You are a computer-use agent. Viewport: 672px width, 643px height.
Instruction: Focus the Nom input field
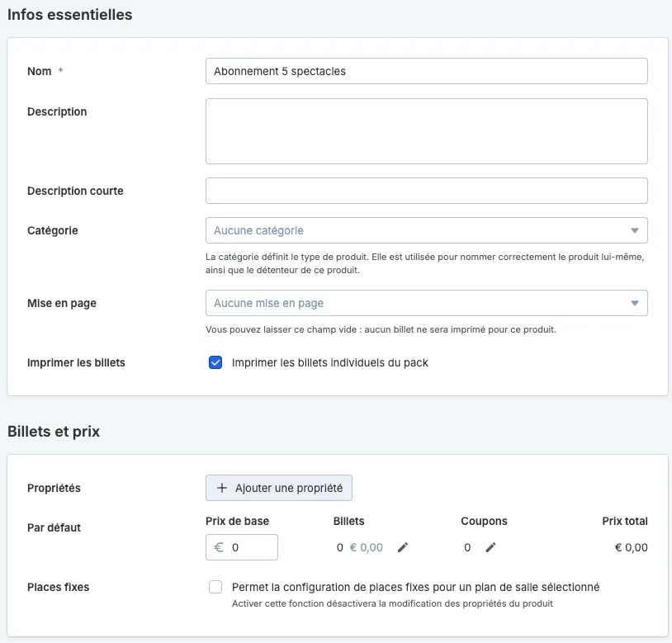pos(427,71)
